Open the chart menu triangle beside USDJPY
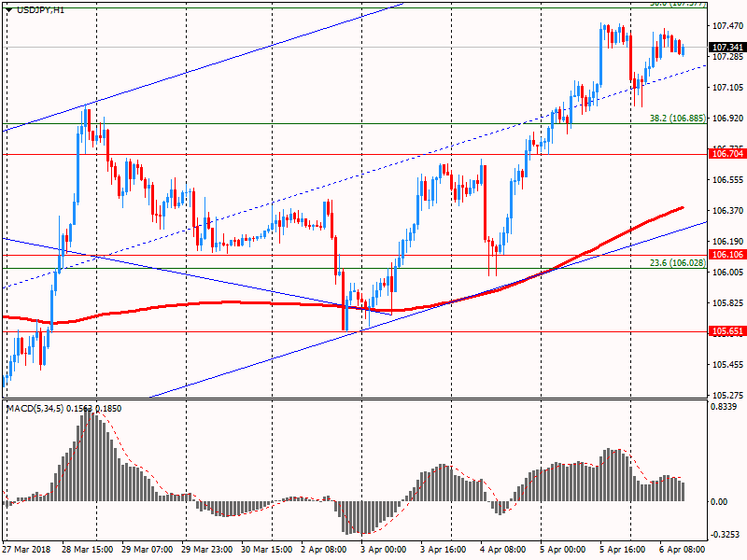The width and height of the screenshot is (747, 560). tap(8, 9)
